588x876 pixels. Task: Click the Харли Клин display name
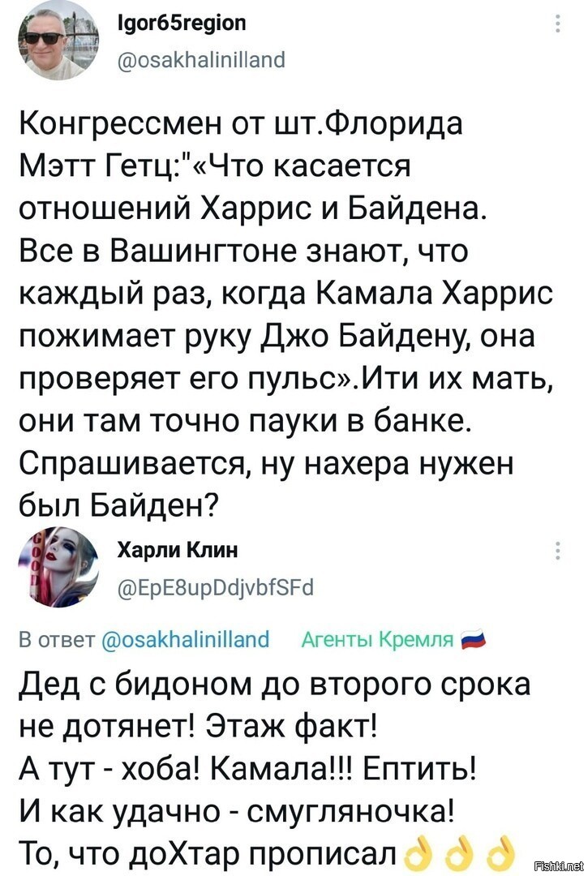coord(178,550)
